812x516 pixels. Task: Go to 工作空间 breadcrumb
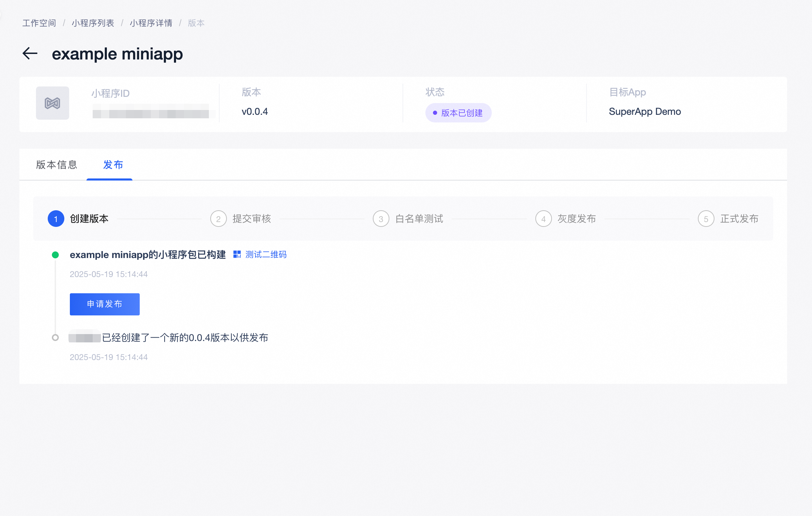tap(39, 23)
